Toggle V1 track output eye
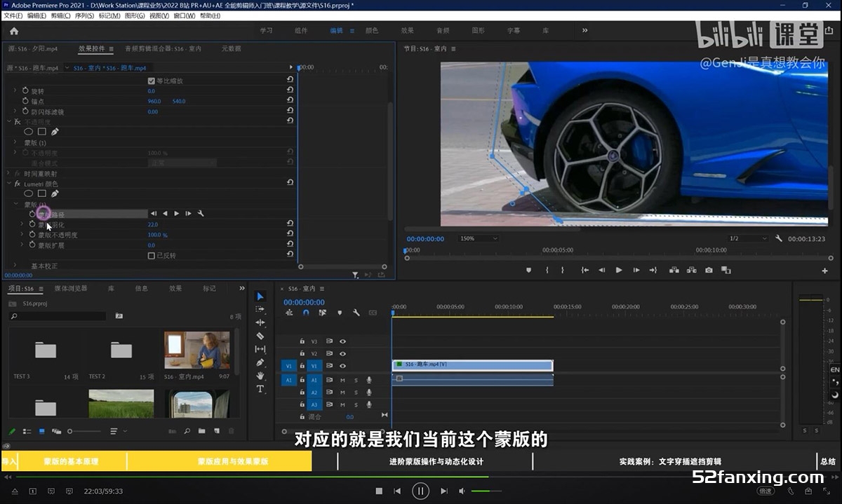842x504 pixels. (343, 366)
